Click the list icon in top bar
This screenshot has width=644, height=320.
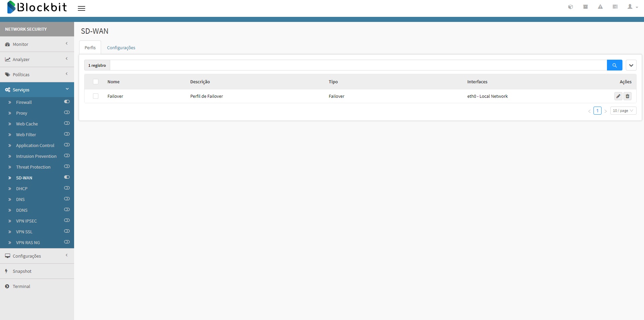point(615,7)
